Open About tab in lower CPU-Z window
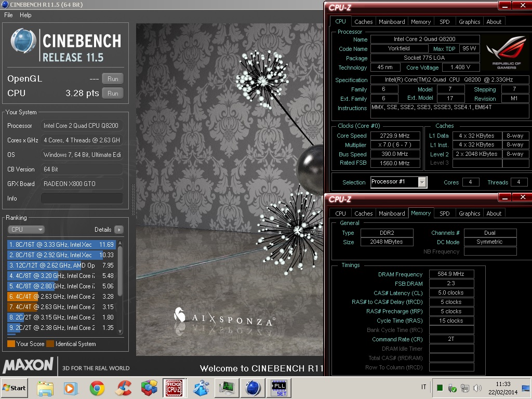Image resolution: width=532 pixels, height=399 pixels. pos(494,214)
